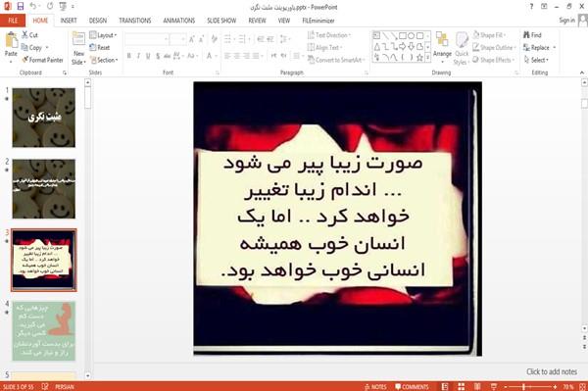Image resolution: width=588 pixels, height=391 pixels.
Task: Switch to the SLIDE SHOW tab
Action: pos(221,21)
